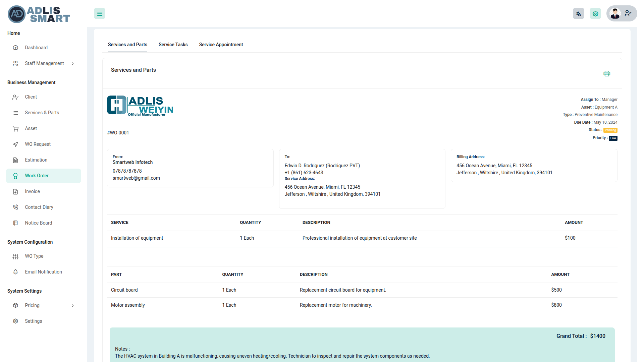
Task: Open the Estimation page
Action: pyautogui.click(x=36, y=160)
